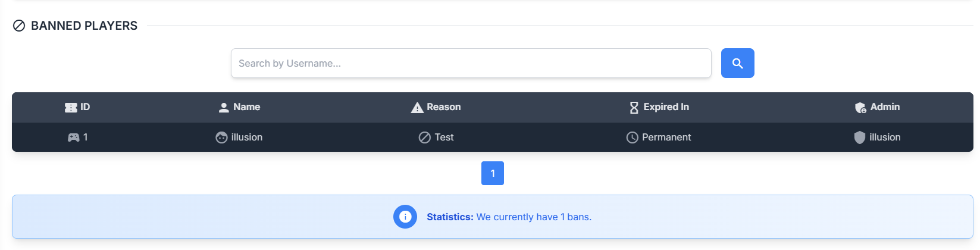The width and height of the screenshot is (980, 250).
Task: Click the gamepad icon in row 1
Action: click(73, 137)
